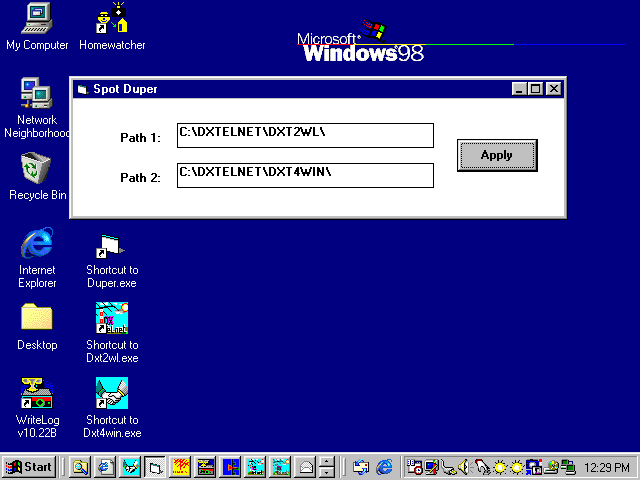
Task: Click the handshake Dxt4win icon in taskbar
Action: click(x=130, y=467)
